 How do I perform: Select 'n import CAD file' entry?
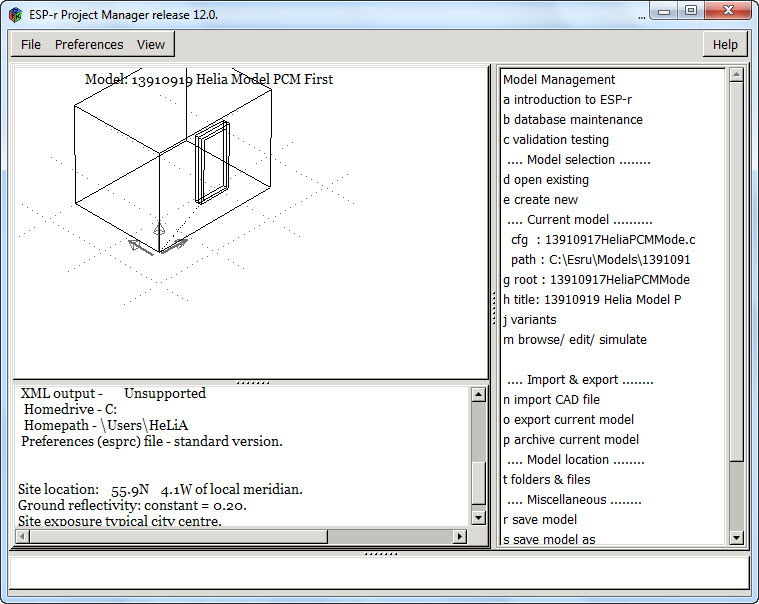551,400
